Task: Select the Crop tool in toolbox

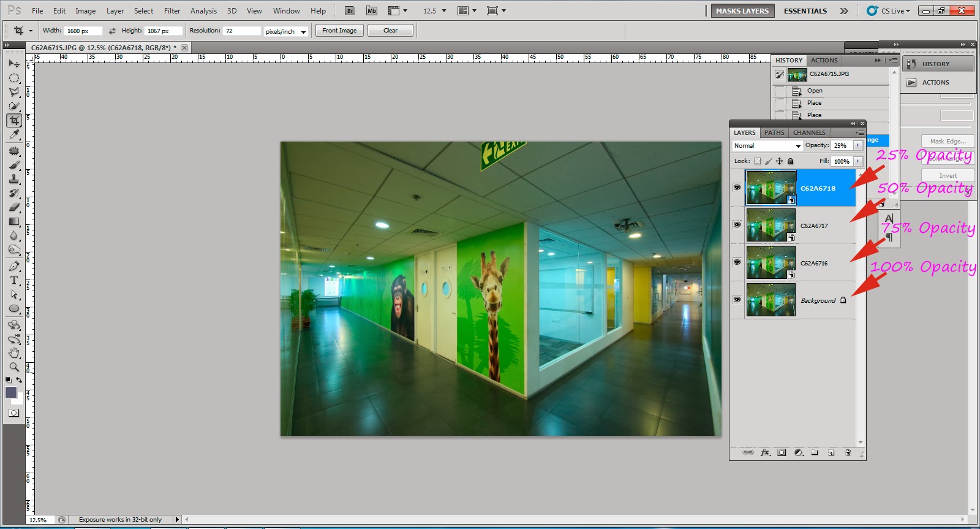Action: pos(14,120)
